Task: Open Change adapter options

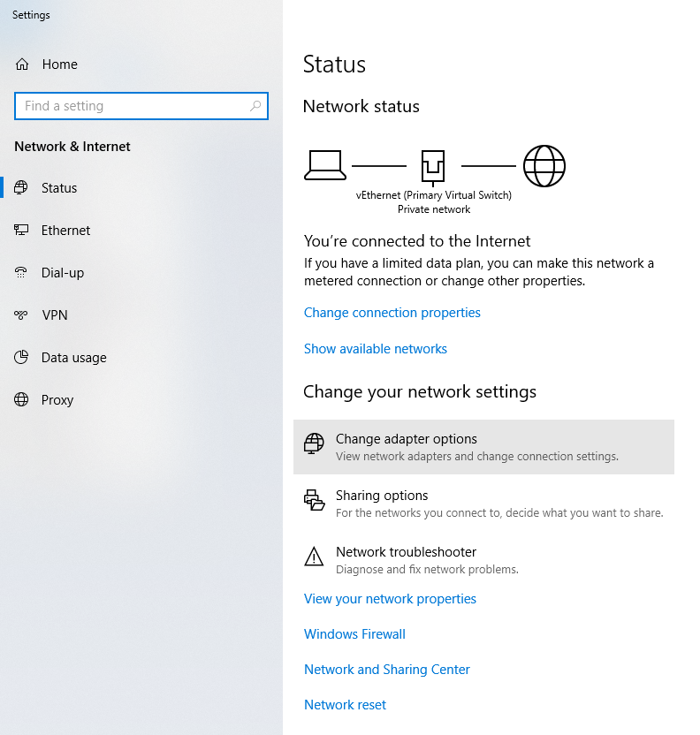Action: pyautogui.click(x=406, y=440)
